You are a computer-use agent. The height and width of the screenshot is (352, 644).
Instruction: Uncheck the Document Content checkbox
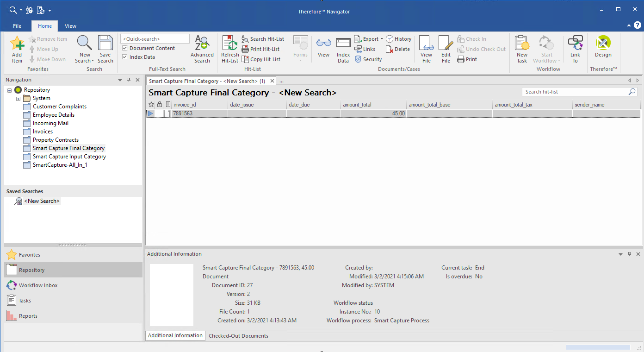(125, 48)
